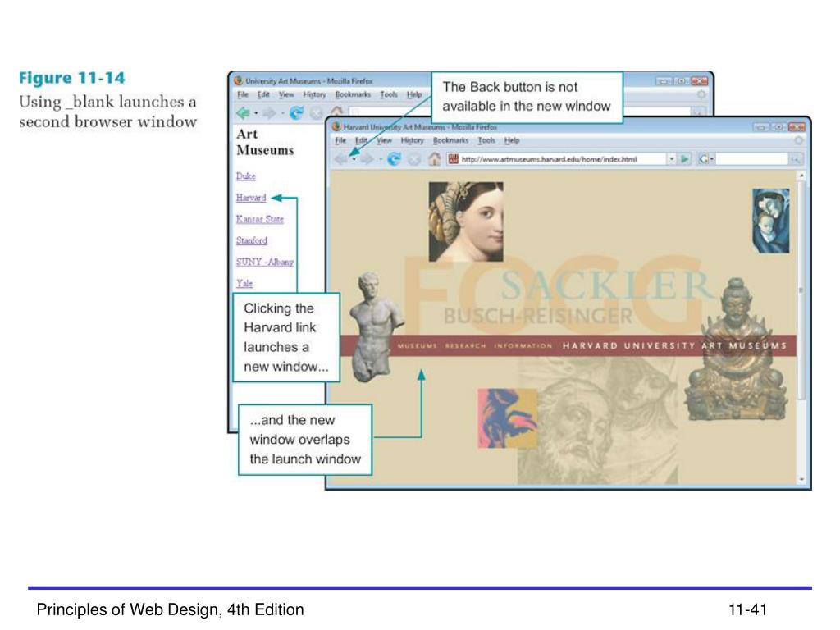Click MUSEUMS in the Harvard page banner

point(418,346)
